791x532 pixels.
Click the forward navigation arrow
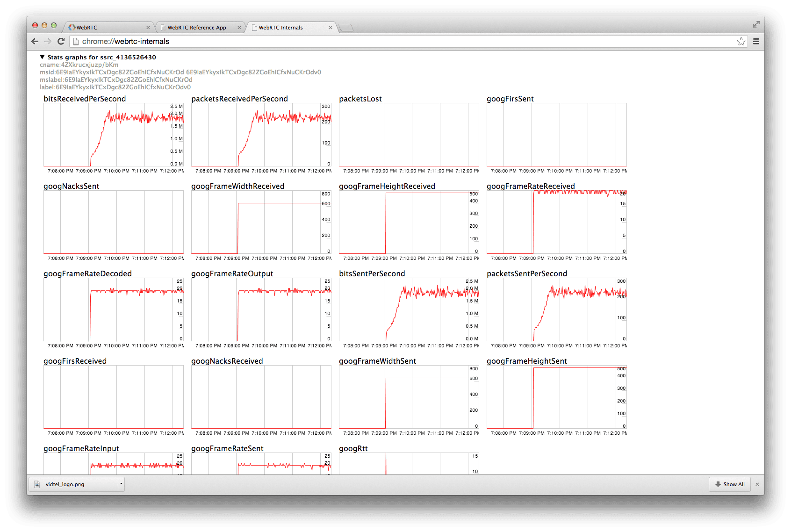click(x=48, y=41)
